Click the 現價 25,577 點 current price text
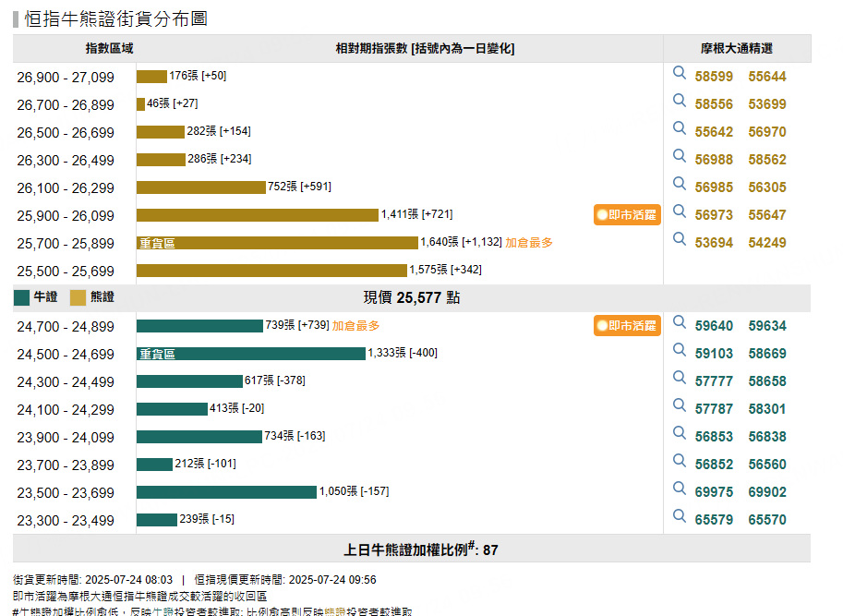 [x=412, y=297]
